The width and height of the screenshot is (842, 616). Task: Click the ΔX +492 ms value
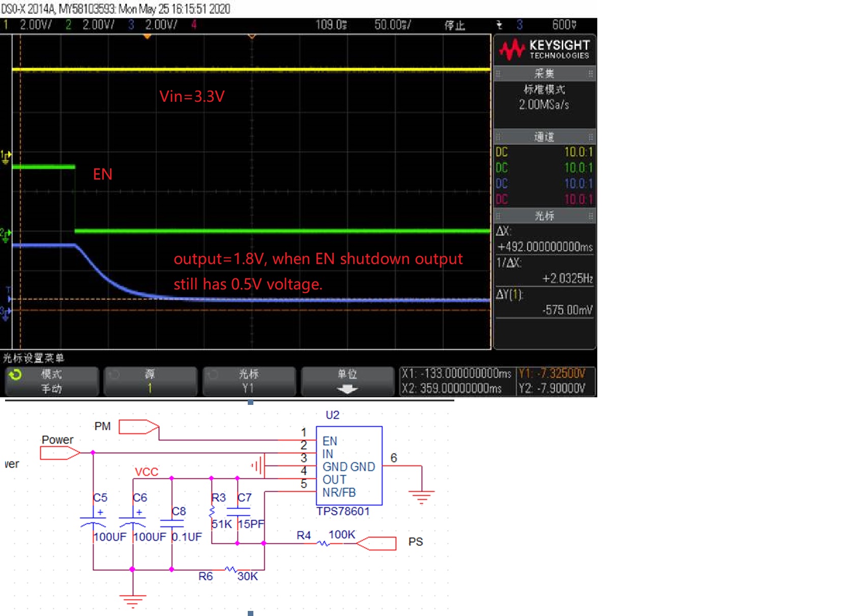click(x=545, y=247)
